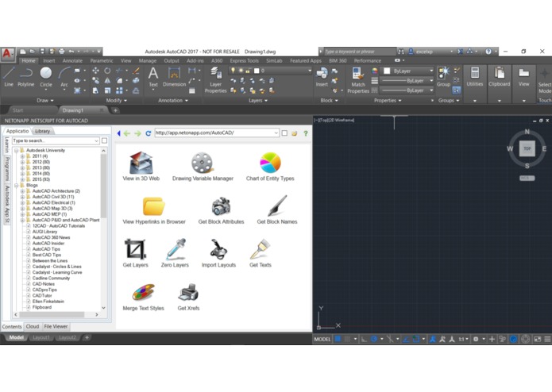Collapse the Blogs node

pos(16,185)
